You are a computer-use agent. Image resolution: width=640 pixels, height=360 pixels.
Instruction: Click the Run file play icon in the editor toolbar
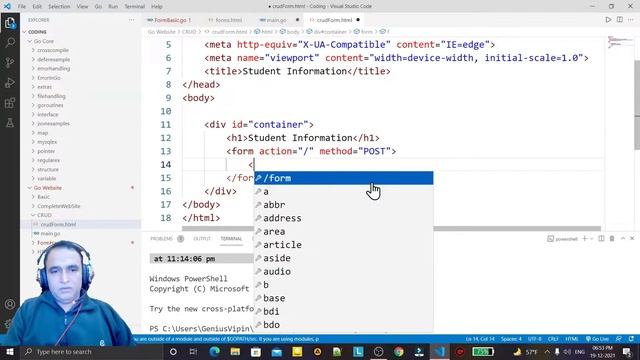click(x=608, y=20)
